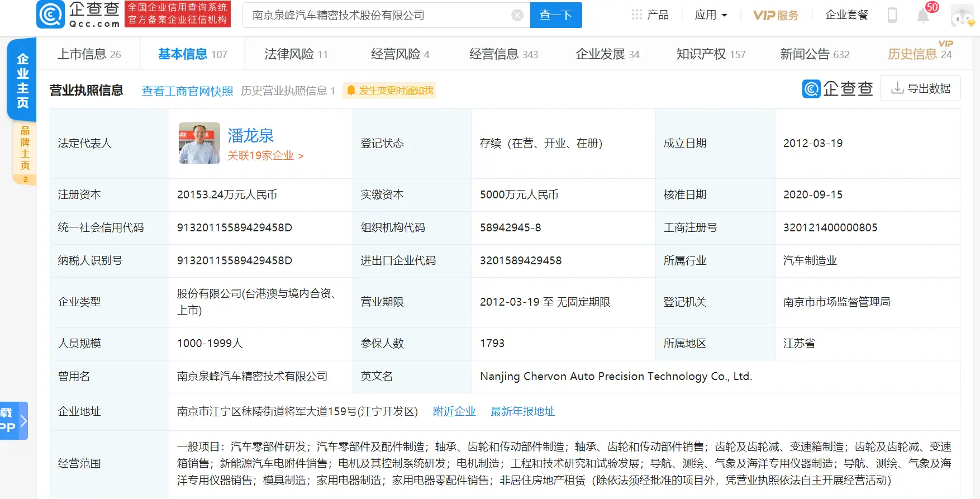Open notifications bell with 50 badge
Viewport: 980px width, 499px height.
click(923, 15)
